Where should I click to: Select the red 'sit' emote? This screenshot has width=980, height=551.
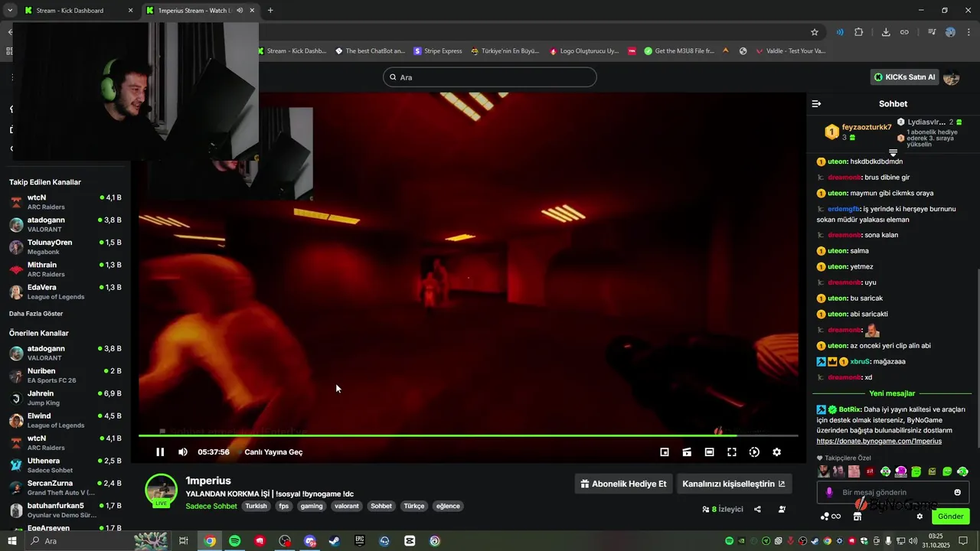[870, 471]
